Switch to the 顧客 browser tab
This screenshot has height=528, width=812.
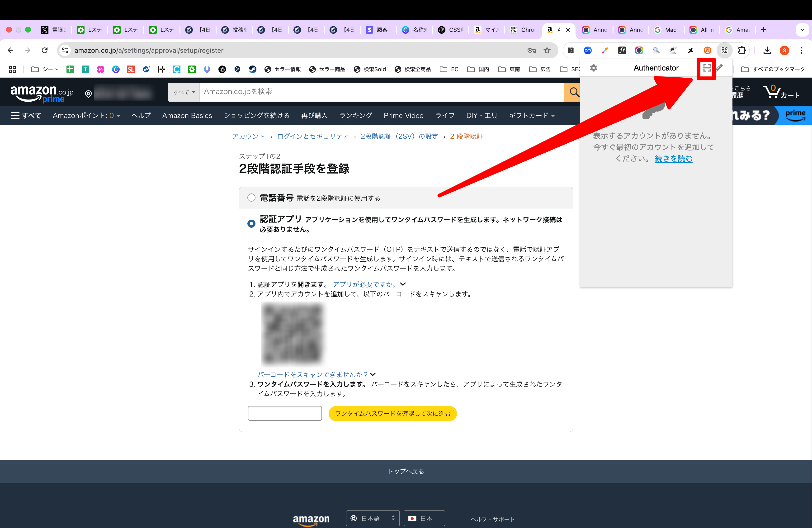(x=378, y=30)
